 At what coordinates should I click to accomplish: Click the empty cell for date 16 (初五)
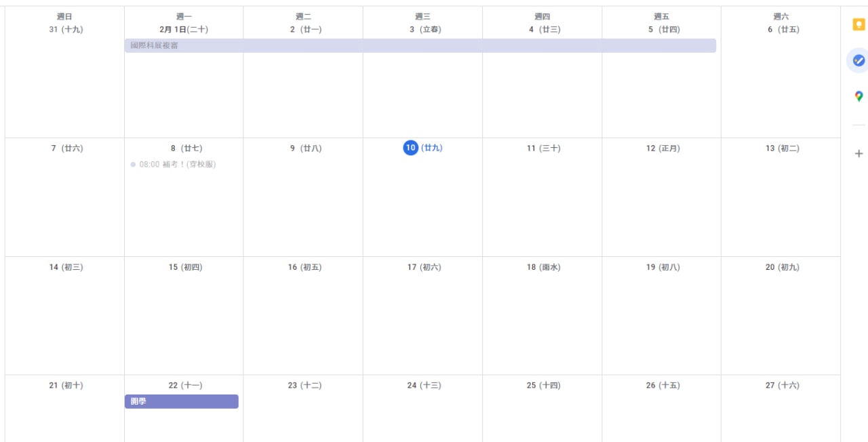click(x=303, y=322)
